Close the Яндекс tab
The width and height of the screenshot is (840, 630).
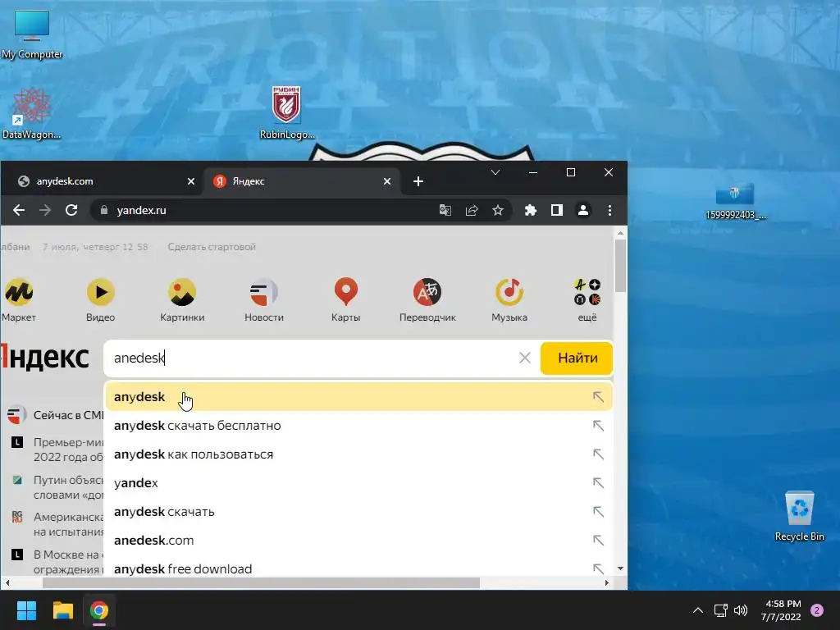point(387,181)
